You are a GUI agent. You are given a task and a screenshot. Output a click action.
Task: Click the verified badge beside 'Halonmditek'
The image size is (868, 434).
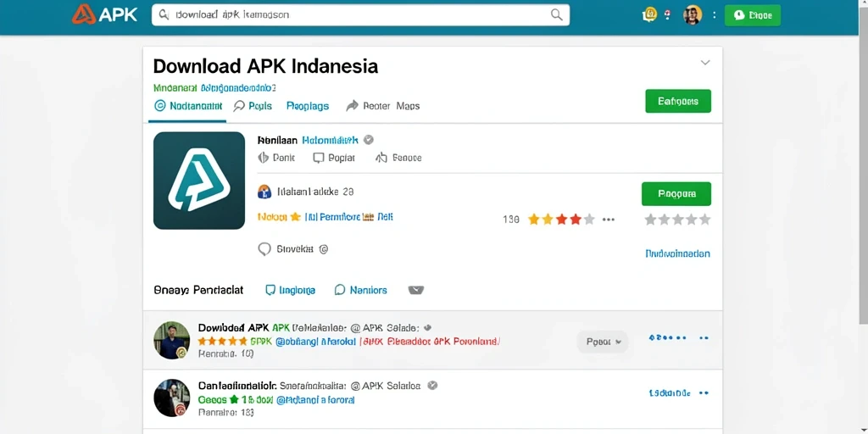click(369, 140)
